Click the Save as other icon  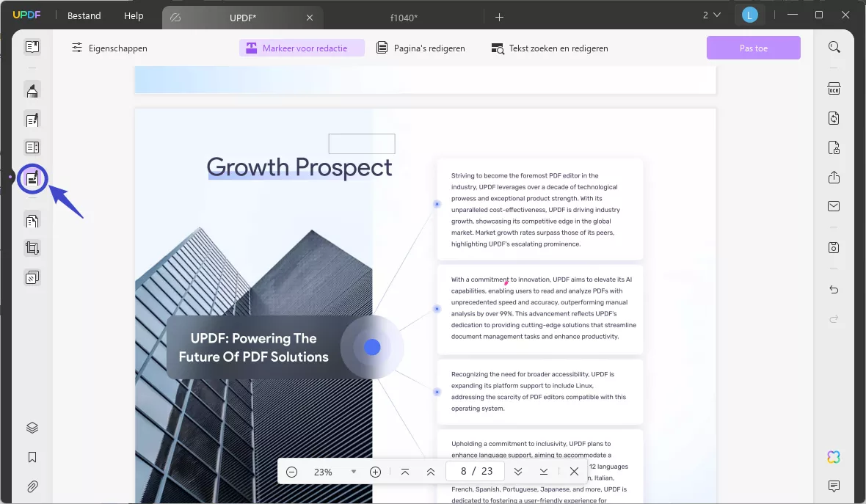(834, 247)
